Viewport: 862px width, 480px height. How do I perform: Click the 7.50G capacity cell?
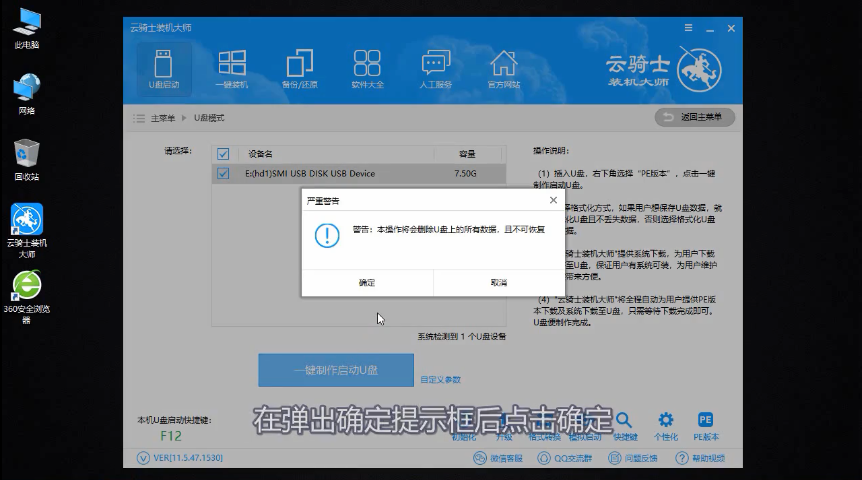tap(465, 173)
